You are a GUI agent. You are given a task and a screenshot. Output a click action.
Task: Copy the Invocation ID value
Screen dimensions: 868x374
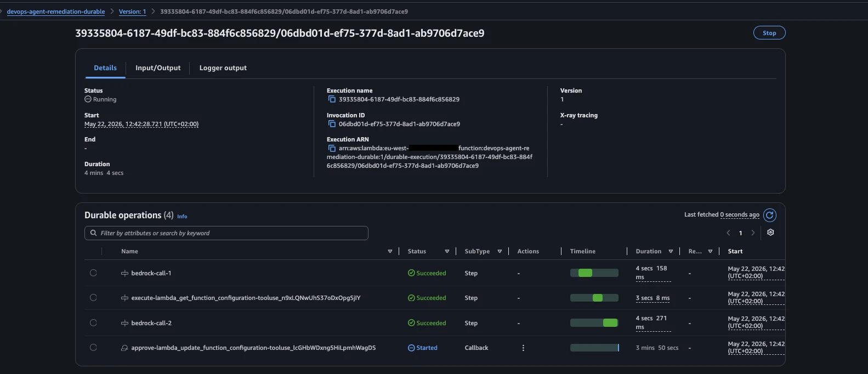click(x=332, y=124)
